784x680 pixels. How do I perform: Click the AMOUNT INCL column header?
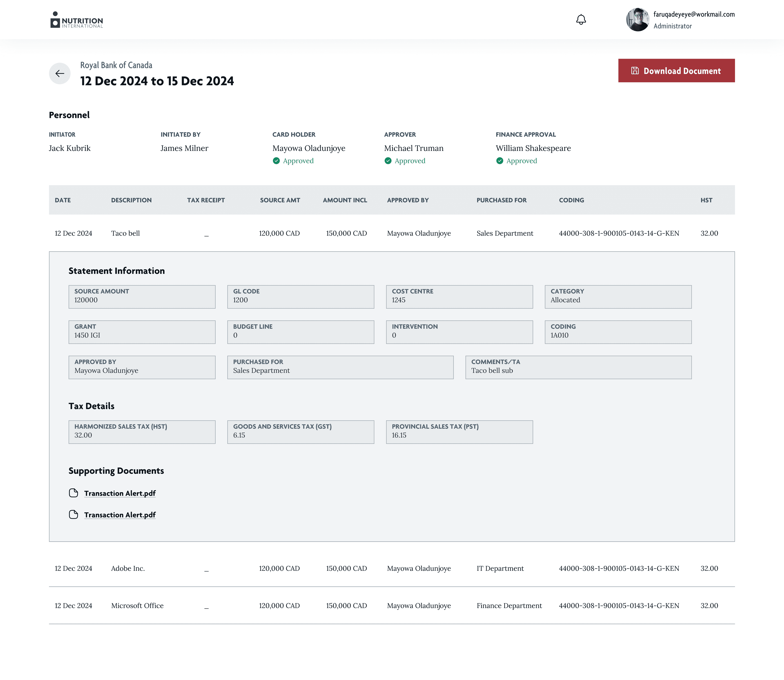[345, 200]
